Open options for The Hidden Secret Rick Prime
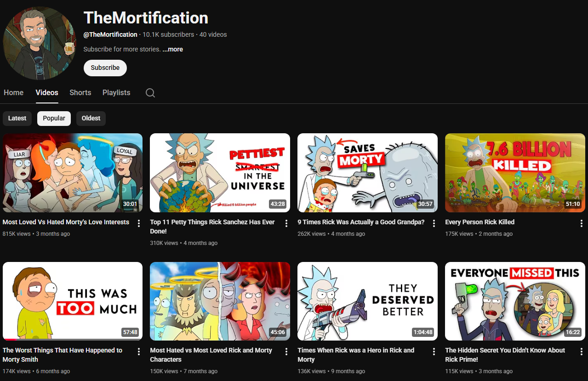This screenshot has width=588, height=381. click(x=581, y=351)
